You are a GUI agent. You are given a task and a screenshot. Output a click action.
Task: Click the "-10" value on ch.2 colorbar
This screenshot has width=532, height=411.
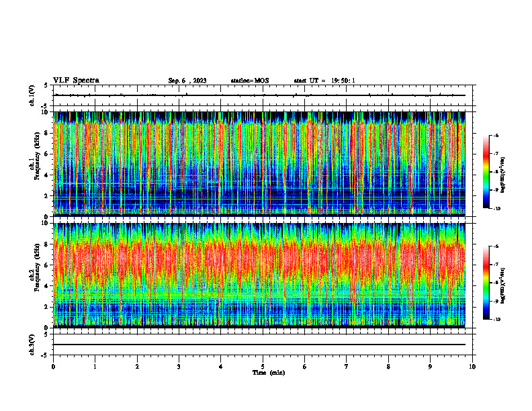(x=496, y=320)
